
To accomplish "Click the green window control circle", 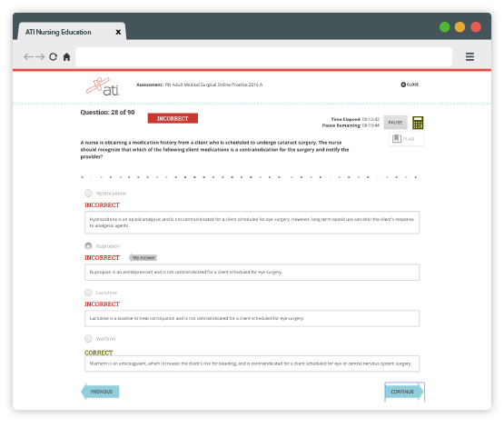I will pyautogui.click(x=445, y=27).
